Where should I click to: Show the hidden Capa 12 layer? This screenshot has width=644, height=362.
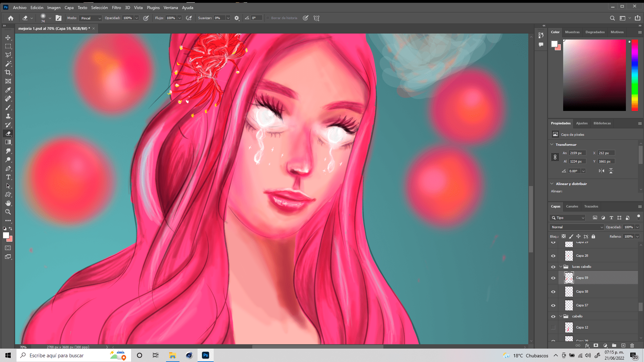pos(553,327)
